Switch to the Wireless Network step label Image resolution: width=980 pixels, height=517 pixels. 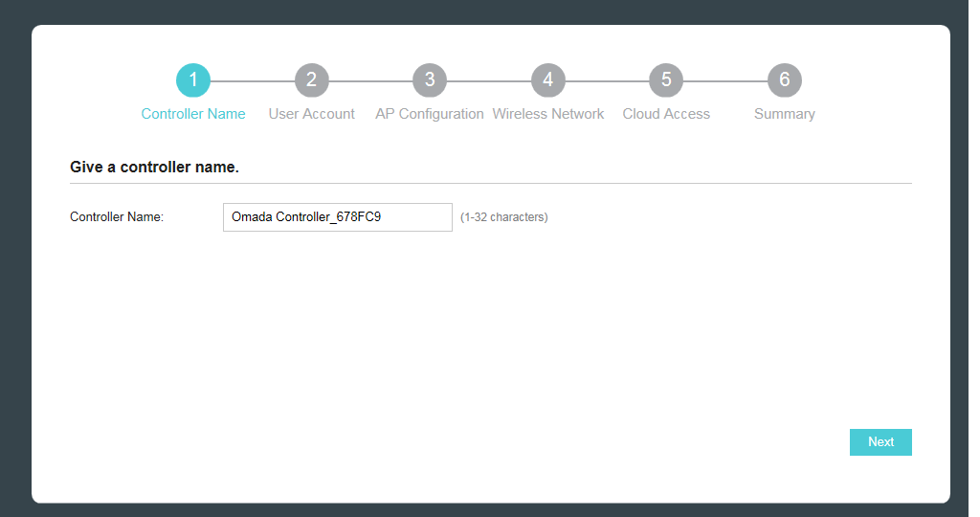(x=548, y=114)
